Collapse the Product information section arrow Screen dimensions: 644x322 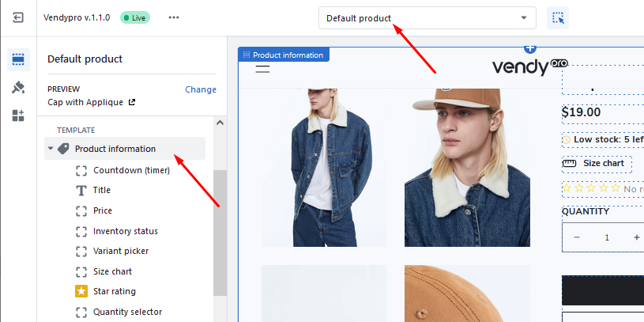[x=51, y=148]
